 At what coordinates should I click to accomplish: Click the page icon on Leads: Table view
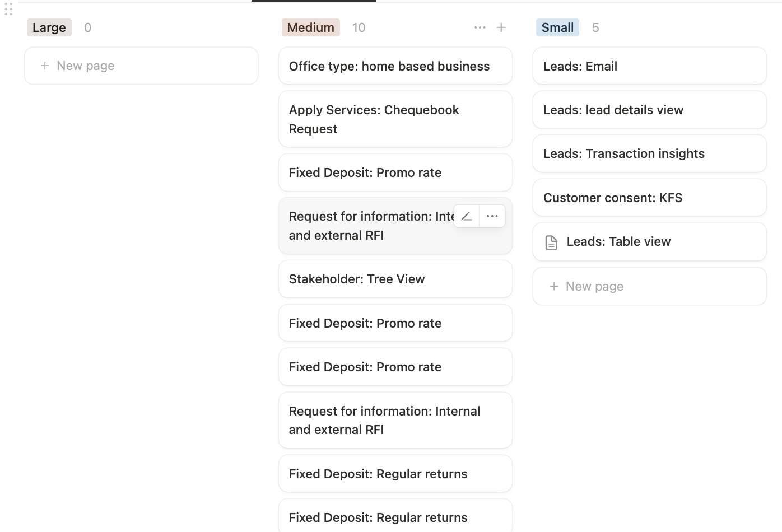point(551,242)
